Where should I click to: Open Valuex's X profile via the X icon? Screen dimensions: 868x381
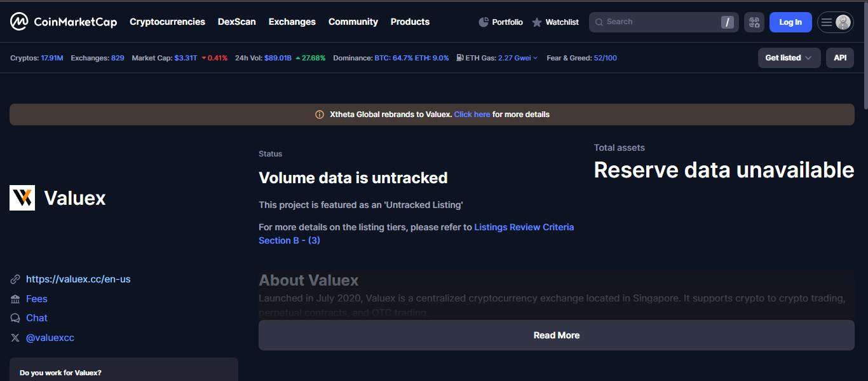14,337
